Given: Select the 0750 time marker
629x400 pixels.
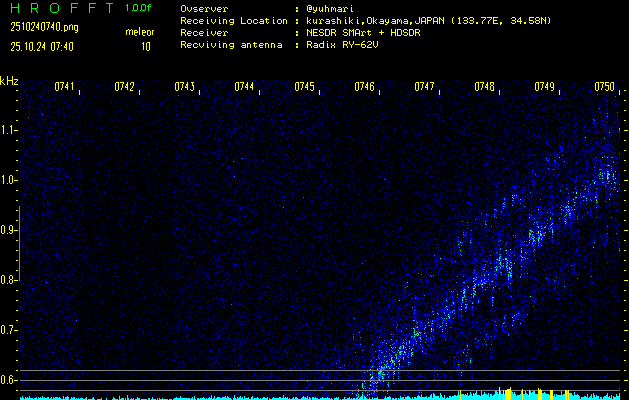Looking at the screenshot, I should coord(604,87).
